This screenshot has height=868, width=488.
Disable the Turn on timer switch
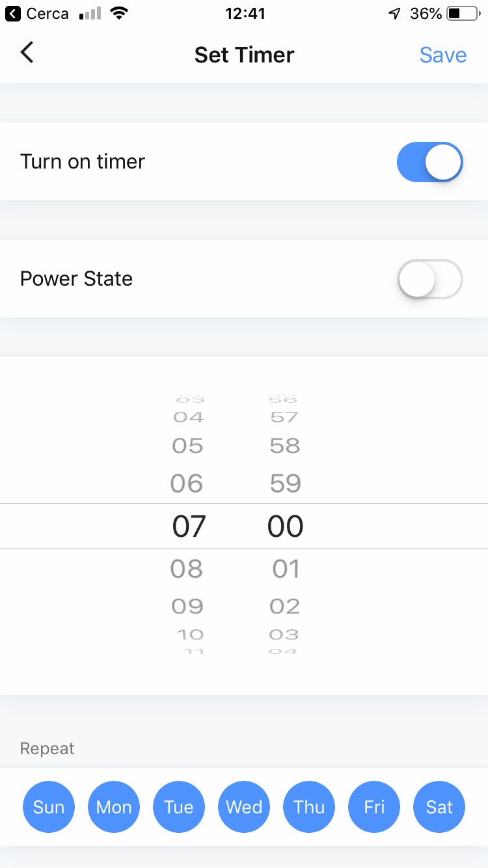coord(429,162)
